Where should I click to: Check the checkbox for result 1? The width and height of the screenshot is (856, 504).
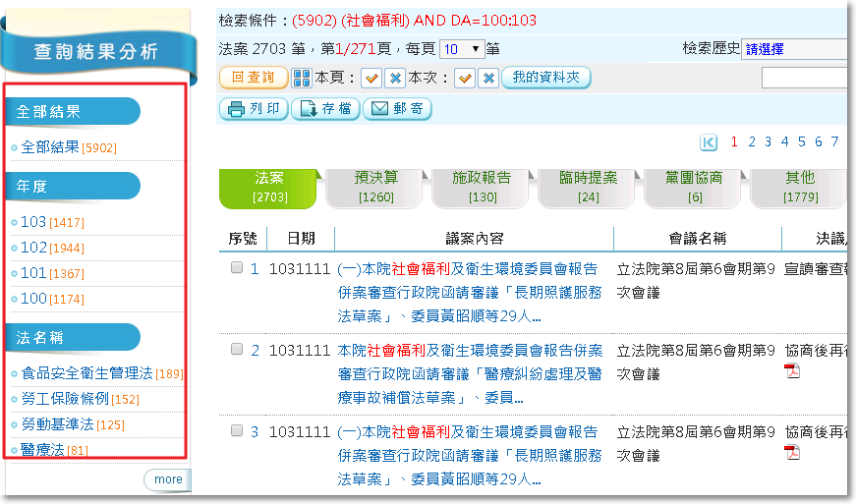click(237, 267)
